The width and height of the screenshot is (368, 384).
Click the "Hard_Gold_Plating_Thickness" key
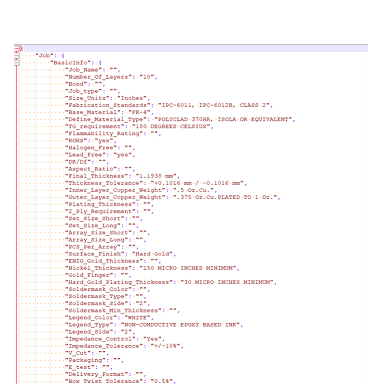pyautogui.click(x=119, y=282)
